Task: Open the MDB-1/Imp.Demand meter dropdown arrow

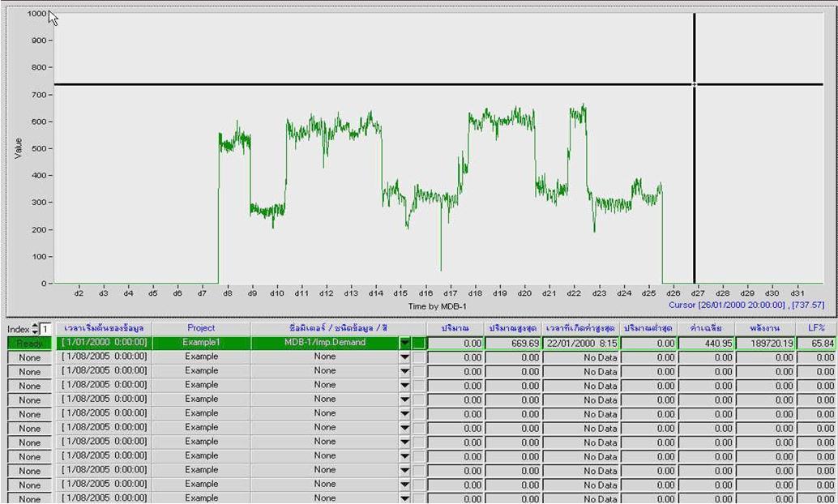Action: (404, 344)
